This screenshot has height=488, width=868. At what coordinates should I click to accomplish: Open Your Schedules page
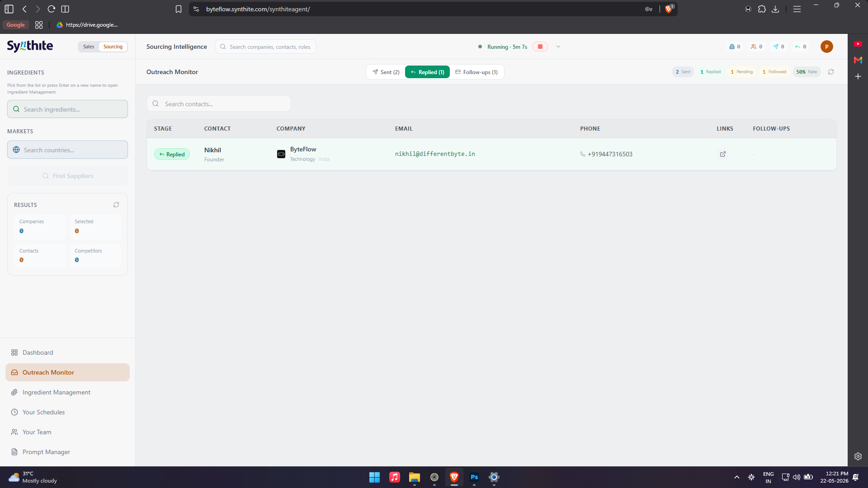click(67, 412)
